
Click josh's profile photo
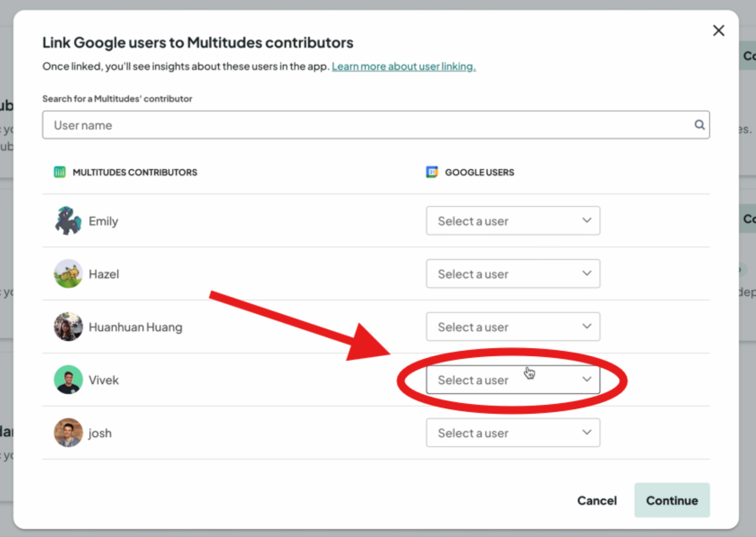pos(68,433)
